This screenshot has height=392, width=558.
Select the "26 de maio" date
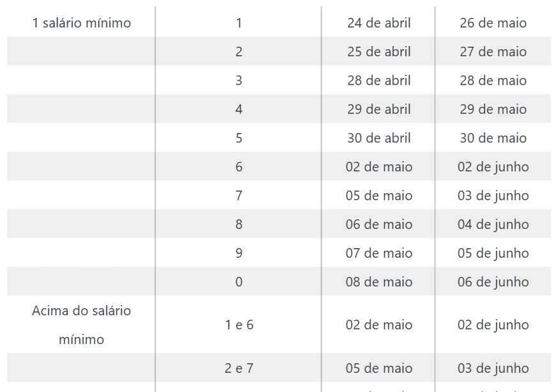tap(493, 23)
